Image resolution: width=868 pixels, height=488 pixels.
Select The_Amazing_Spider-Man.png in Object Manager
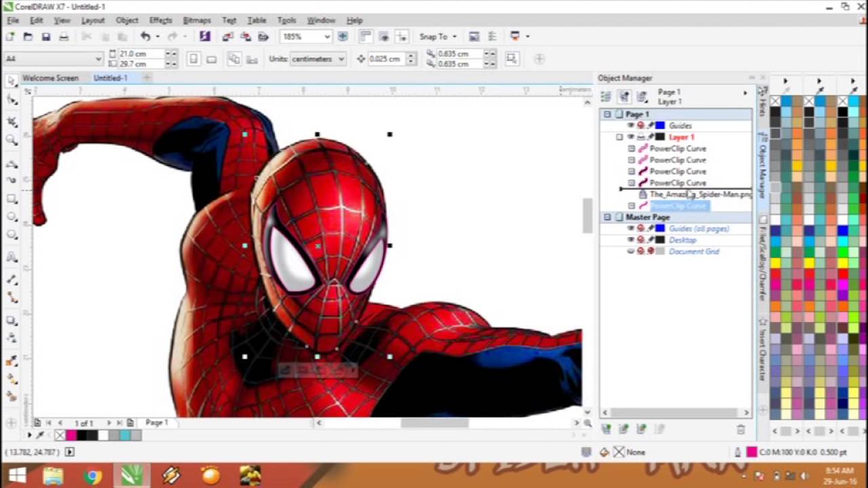pos(698,195)
